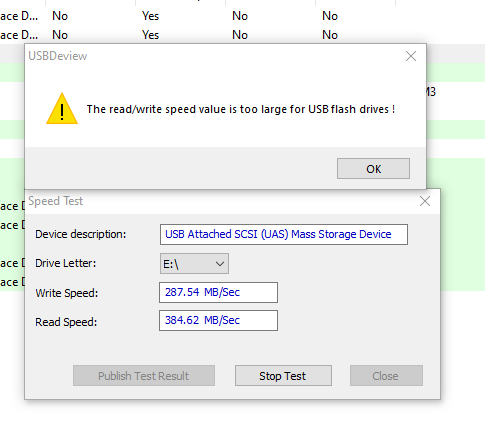
Task: Click the Device description field
Action: [x=284, y=234]
